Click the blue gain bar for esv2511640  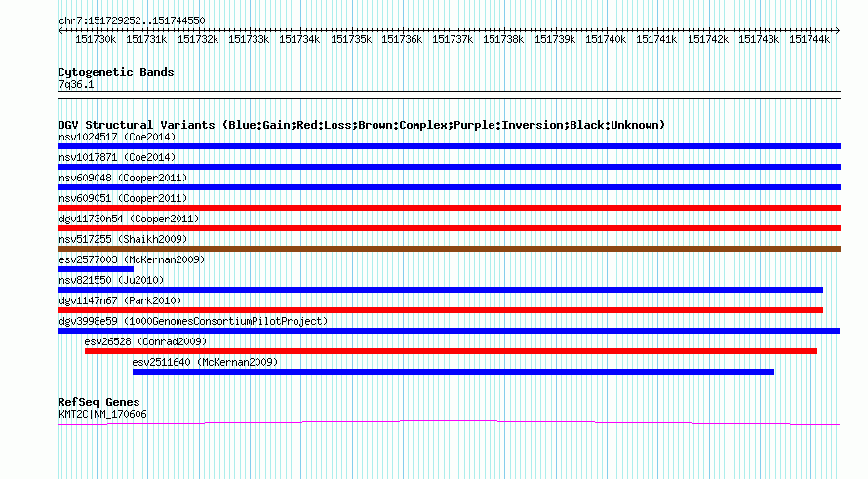tap(454, 372)
